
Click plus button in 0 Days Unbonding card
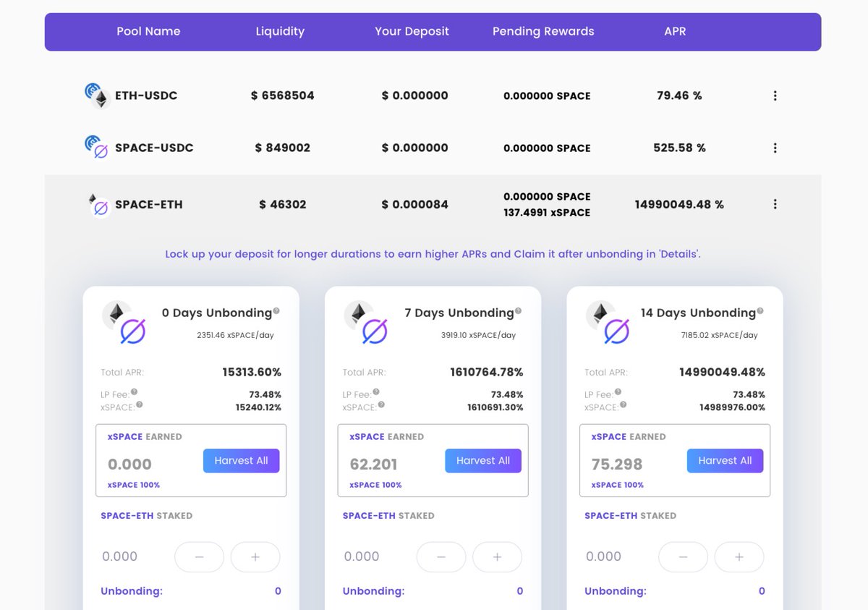(255, 557)
